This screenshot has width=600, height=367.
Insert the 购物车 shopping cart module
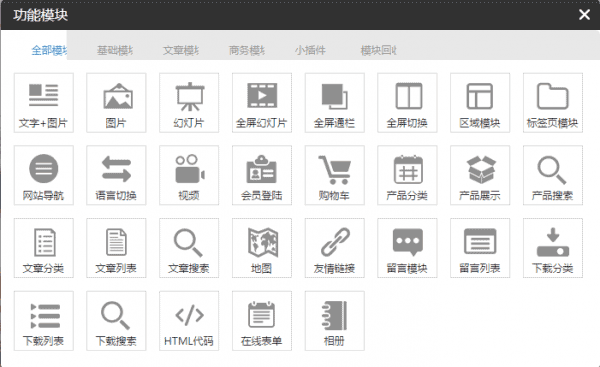[x=334, y=175]
